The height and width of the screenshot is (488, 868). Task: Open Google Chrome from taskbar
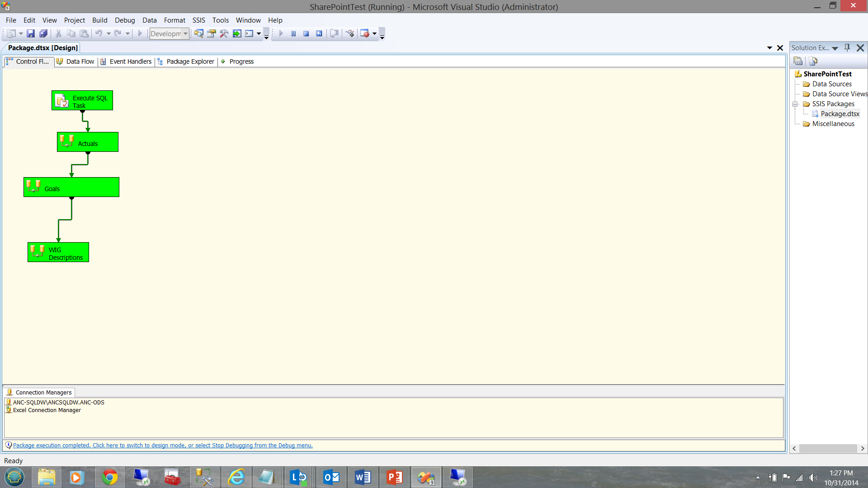click(109, 477)
